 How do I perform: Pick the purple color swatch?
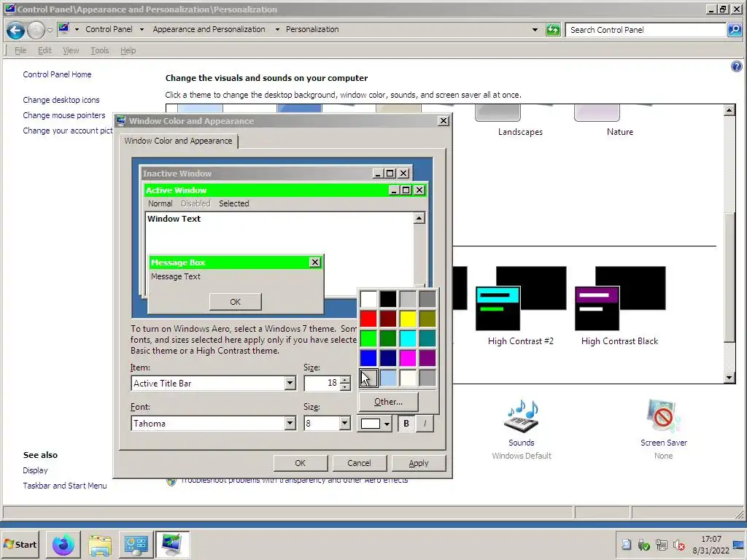coord(427,358)
